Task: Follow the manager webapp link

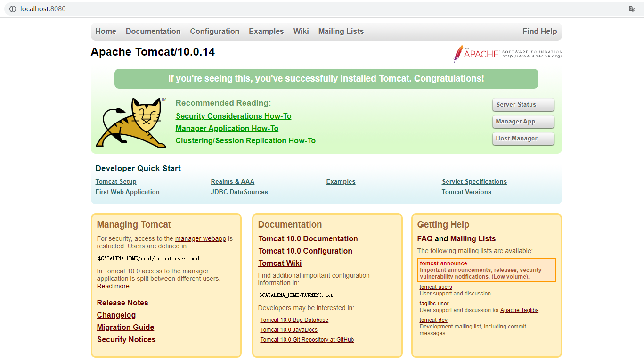Action: [x=201, y=239]
